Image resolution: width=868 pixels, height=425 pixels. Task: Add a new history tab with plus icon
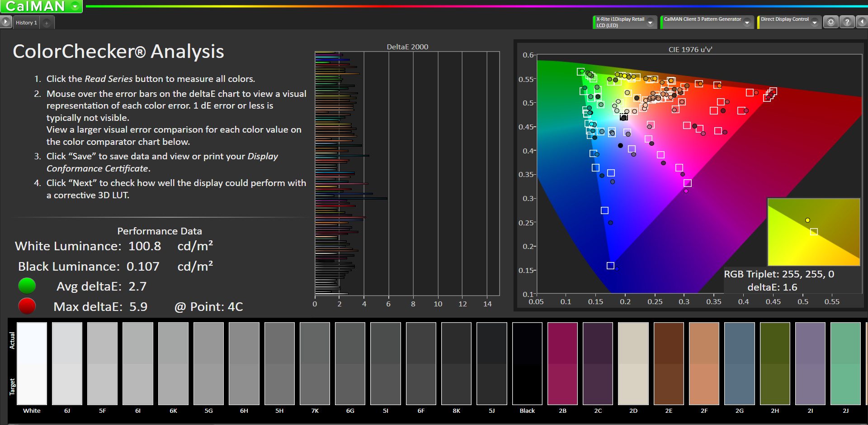tap(47, 23)
